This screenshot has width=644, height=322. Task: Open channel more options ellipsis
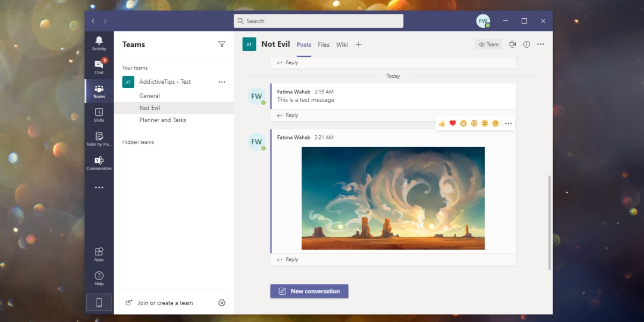pyautogui.click(x=540, y=45)
